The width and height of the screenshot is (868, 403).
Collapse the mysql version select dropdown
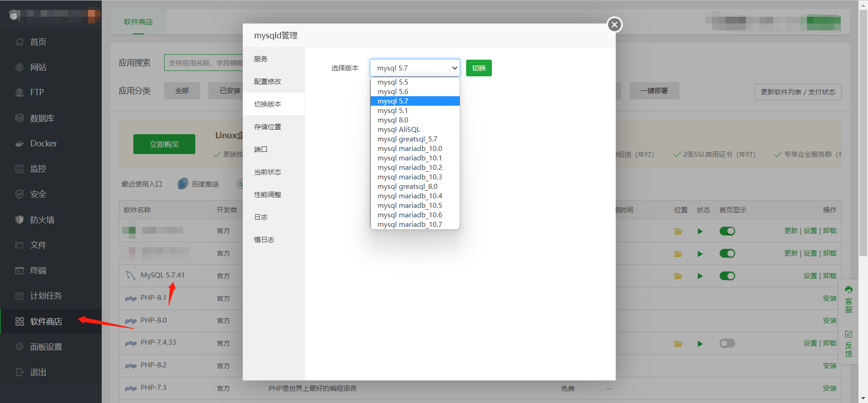415,68
